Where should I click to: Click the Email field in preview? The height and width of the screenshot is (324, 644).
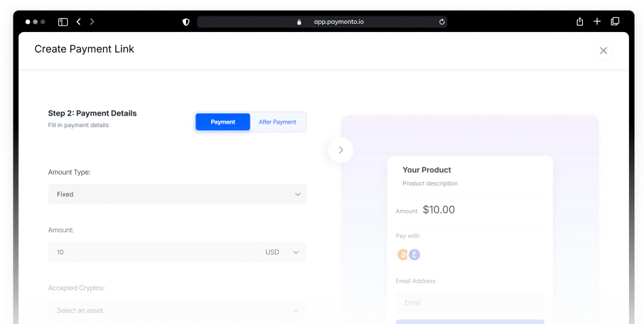pos(470,302)
